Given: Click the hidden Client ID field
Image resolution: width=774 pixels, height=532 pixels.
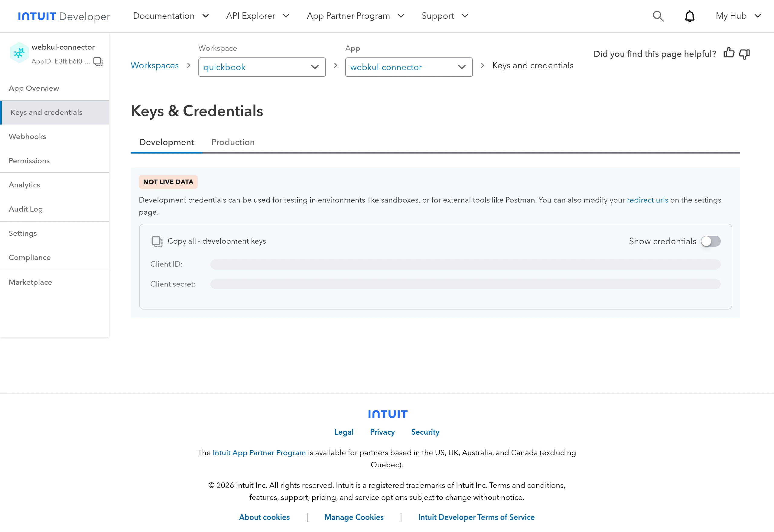Looking at the screenshot, I should click(x=465, y=264).
